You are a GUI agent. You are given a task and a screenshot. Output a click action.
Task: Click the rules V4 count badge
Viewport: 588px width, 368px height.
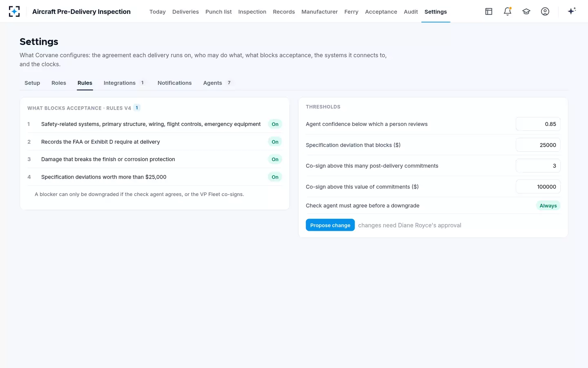click(137, 108)
